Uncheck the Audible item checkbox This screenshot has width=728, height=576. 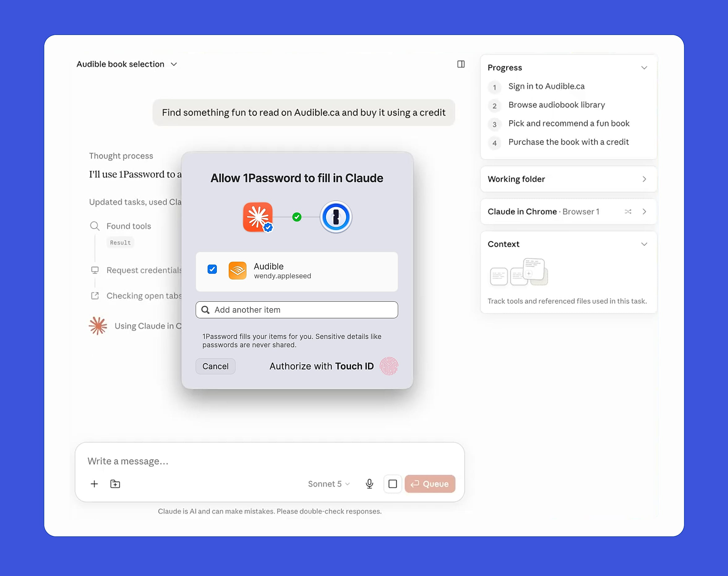212,269
